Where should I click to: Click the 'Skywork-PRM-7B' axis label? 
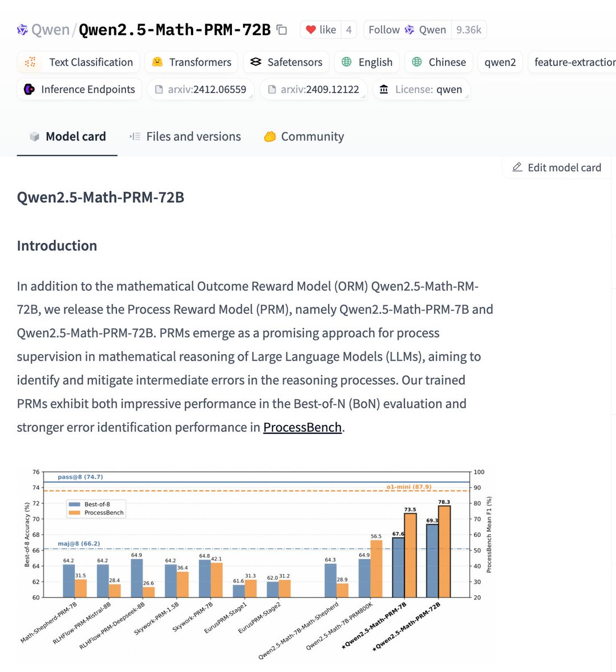(x=193, y=617)
